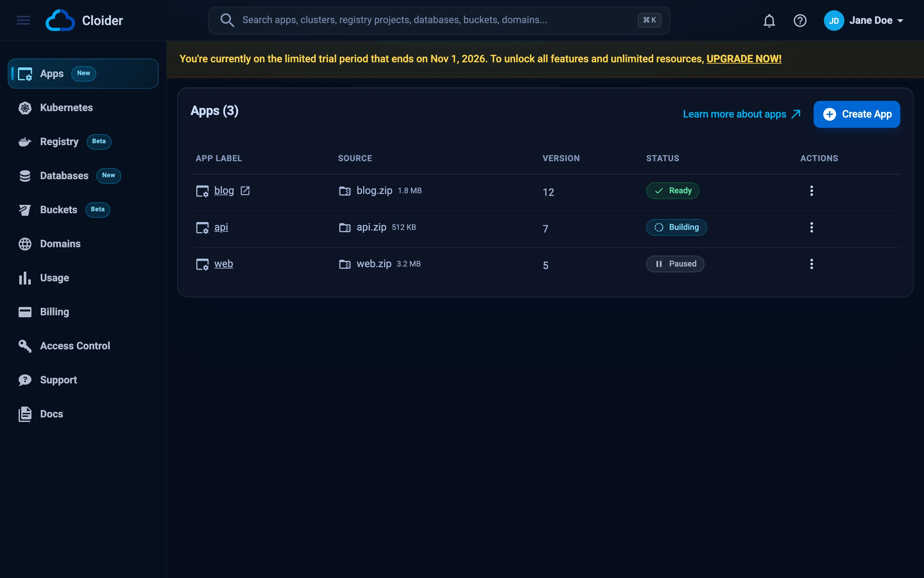Image resolution: width=924 pixels, height=578 pixels.
Task: Click the blog.zip folder icon
Action: tap(345, 191)
